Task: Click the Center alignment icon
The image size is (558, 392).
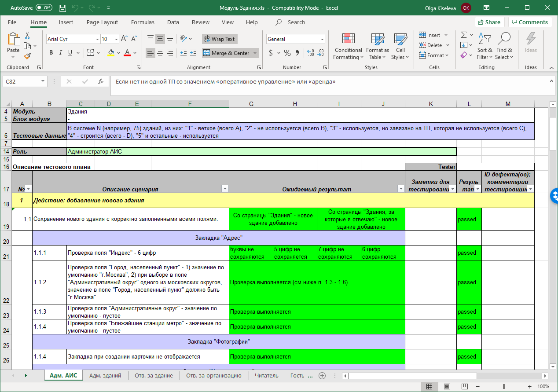Action: point(160,53)
